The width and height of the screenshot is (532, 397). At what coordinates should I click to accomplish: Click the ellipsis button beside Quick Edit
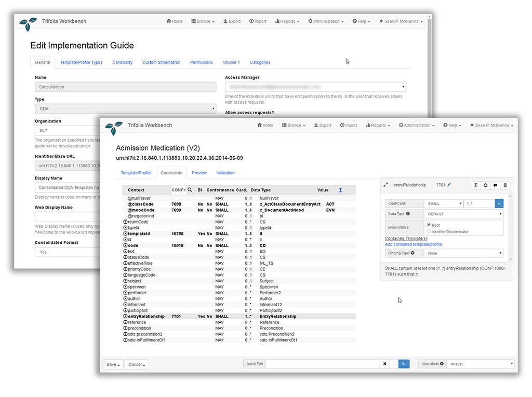[x=394, y=364]
